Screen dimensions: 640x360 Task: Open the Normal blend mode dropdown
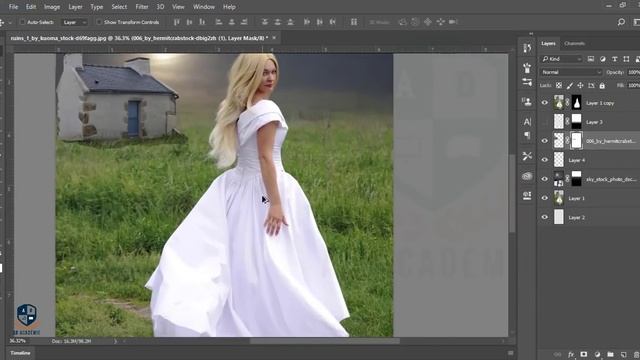571,72
